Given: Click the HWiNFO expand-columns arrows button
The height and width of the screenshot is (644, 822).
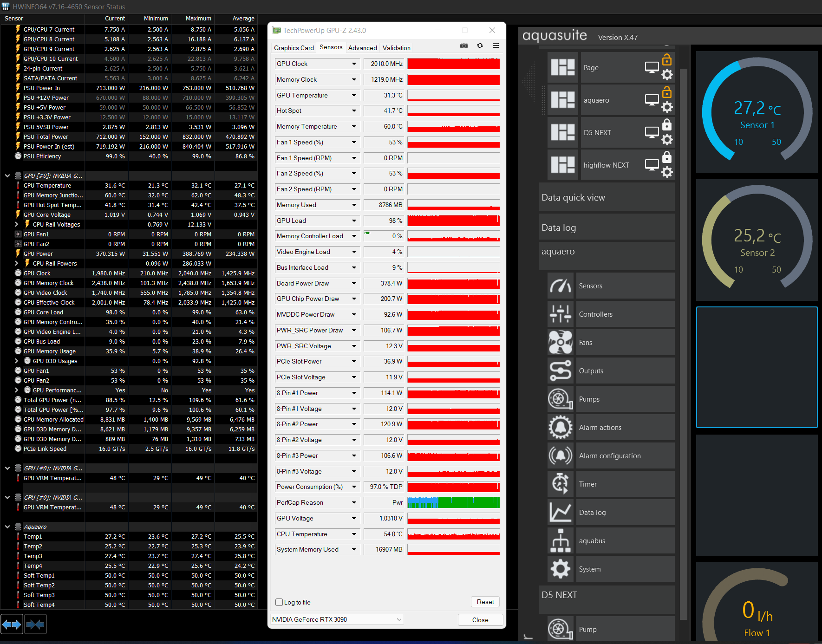Looking at the screenshot, I should click(x=12, y=624).
